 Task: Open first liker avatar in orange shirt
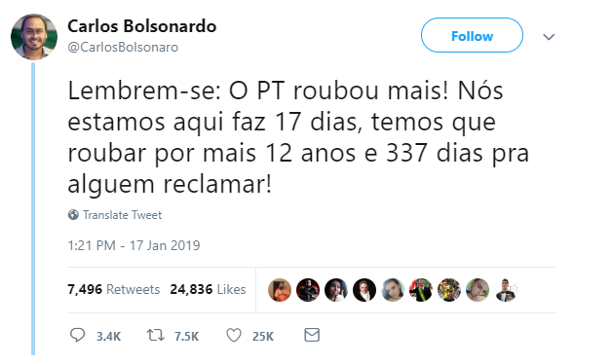280,290
